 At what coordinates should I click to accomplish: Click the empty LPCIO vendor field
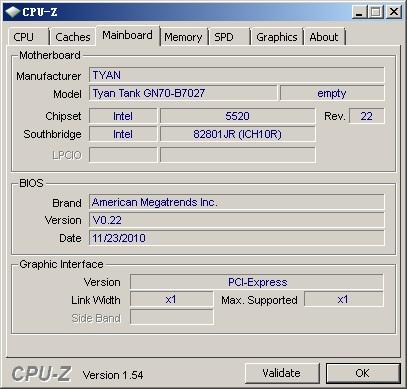123,155
